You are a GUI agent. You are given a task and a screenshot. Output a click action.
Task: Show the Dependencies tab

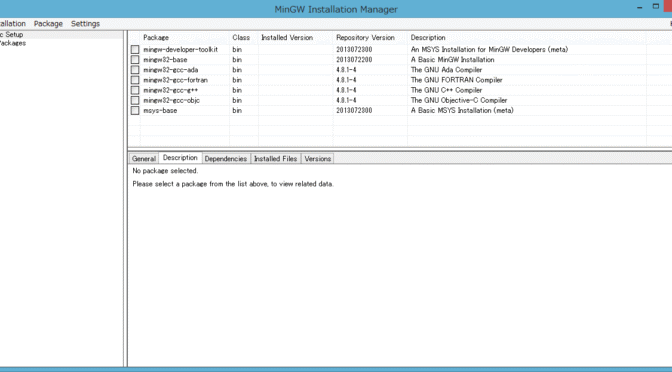tap(225, 159)
